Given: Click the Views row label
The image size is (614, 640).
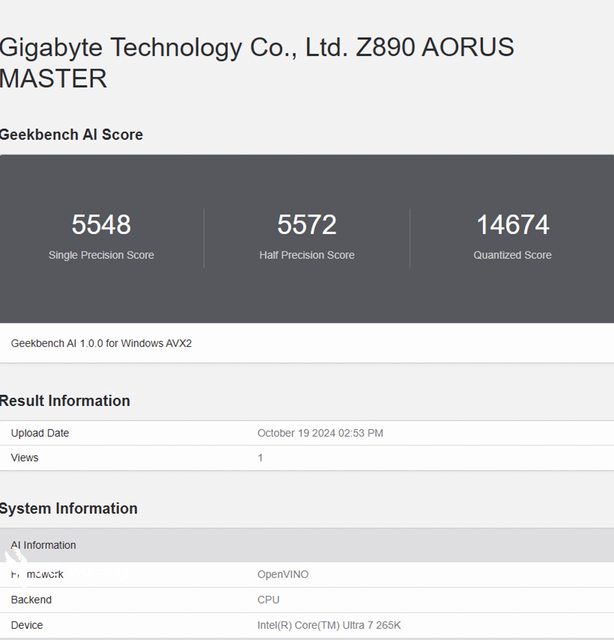Looking at the screenshot, I should 25,458.
